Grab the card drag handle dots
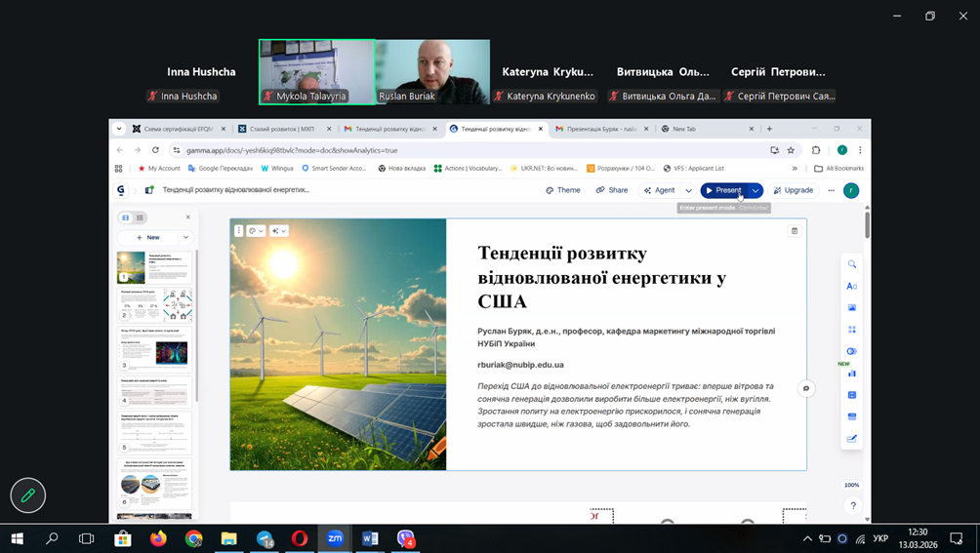 click(x=239, y=231)
